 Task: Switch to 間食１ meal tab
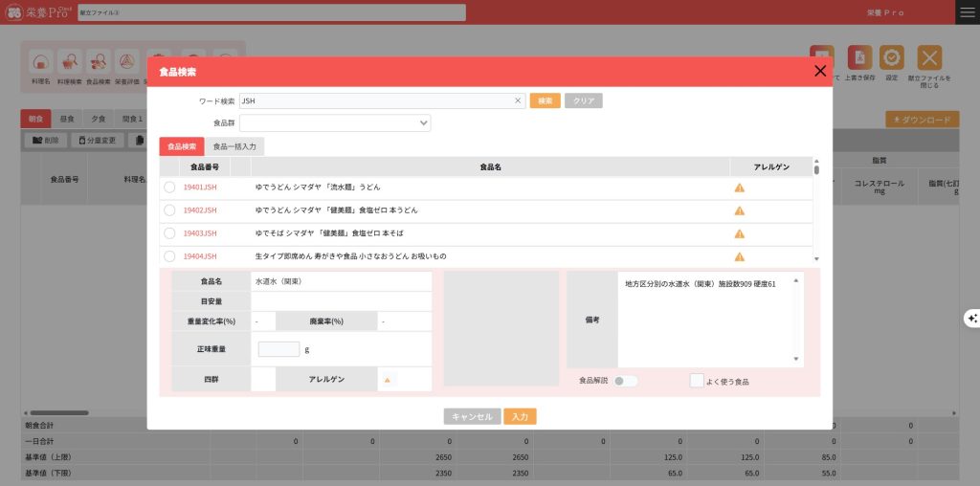pyautogui.click(x=132, y=119)
